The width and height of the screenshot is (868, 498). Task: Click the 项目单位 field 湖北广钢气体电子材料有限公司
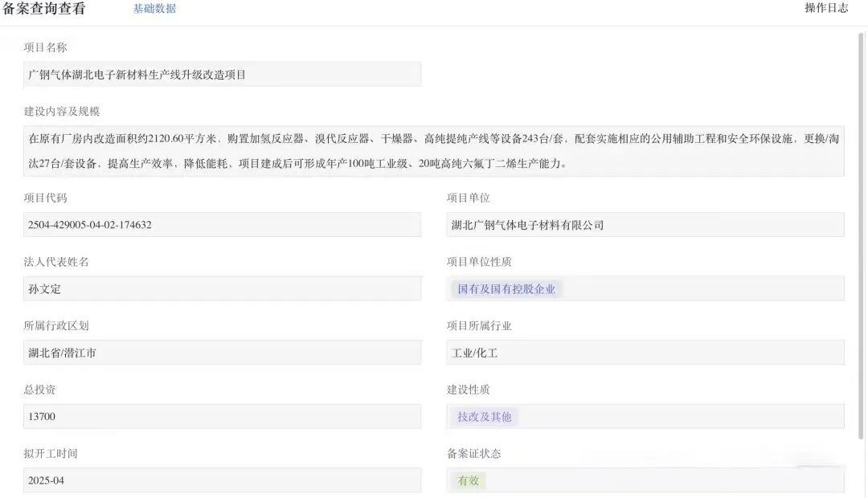645,225
